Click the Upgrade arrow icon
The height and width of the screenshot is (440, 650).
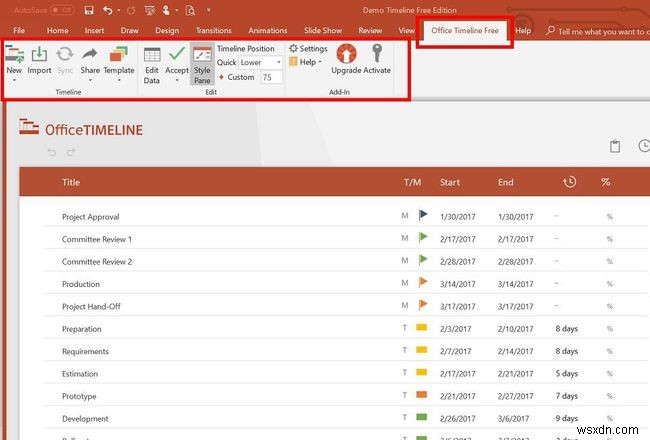[x=346, y=54]
